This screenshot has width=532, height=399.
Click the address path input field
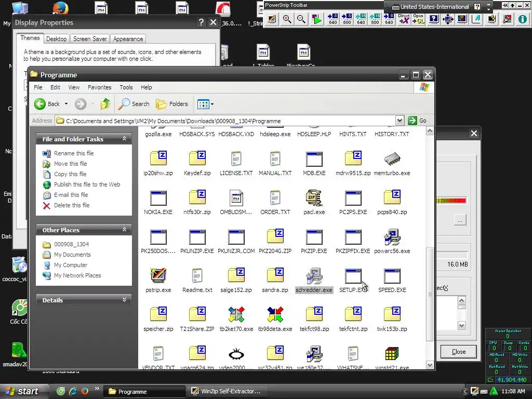[x=225, y=121]
